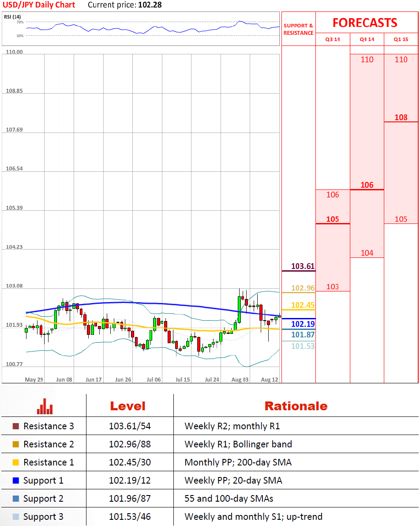Click the Aug 03 date axis label

(x=240, y=380)
